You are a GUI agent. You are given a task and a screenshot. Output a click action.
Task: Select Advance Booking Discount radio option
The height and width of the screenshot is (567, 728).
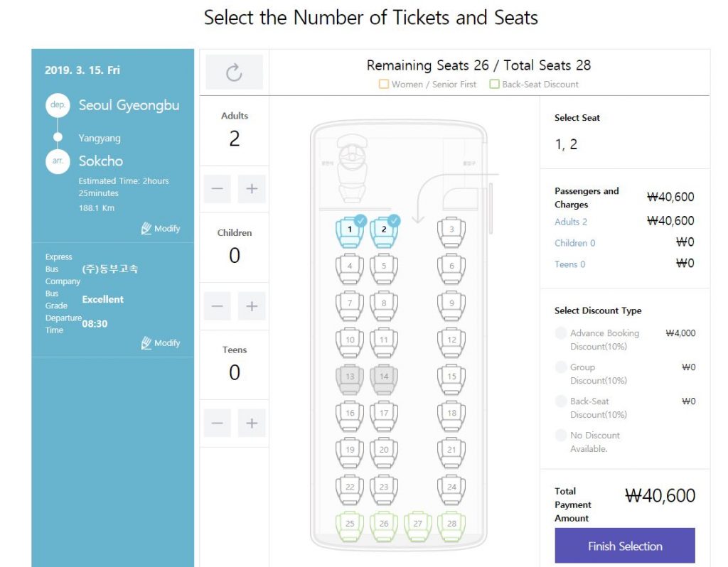561,333
